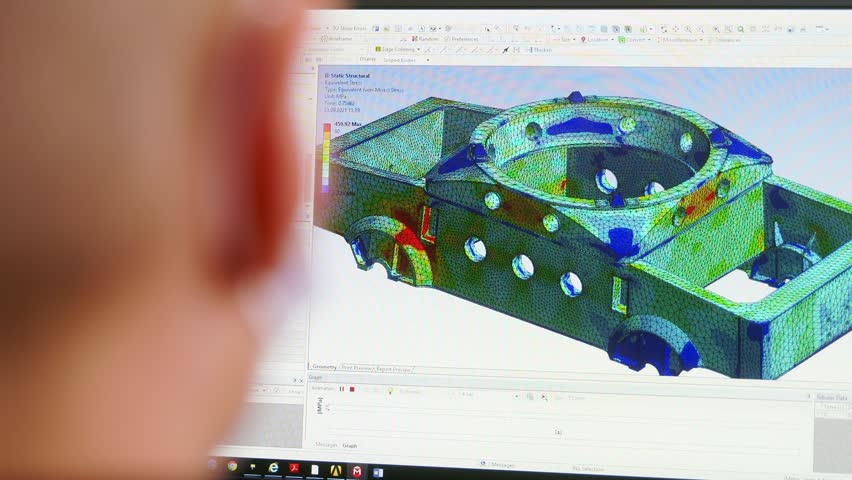Screen dimensions: 852x480
Task: Click the Location pin icon
Action: [584, 39]
